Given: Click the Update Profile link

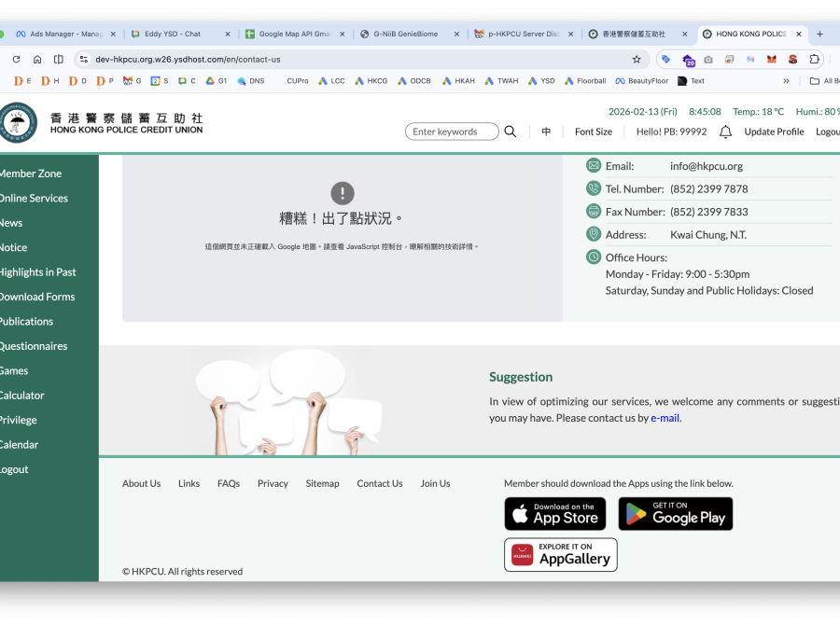Looking at the screenshot, I should pyautogui.click(x=774, y=132).
